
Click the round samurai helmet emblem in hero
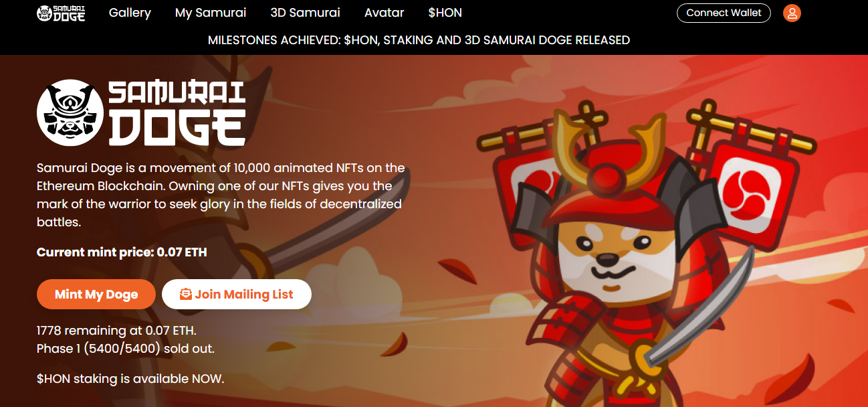(70, 112)
